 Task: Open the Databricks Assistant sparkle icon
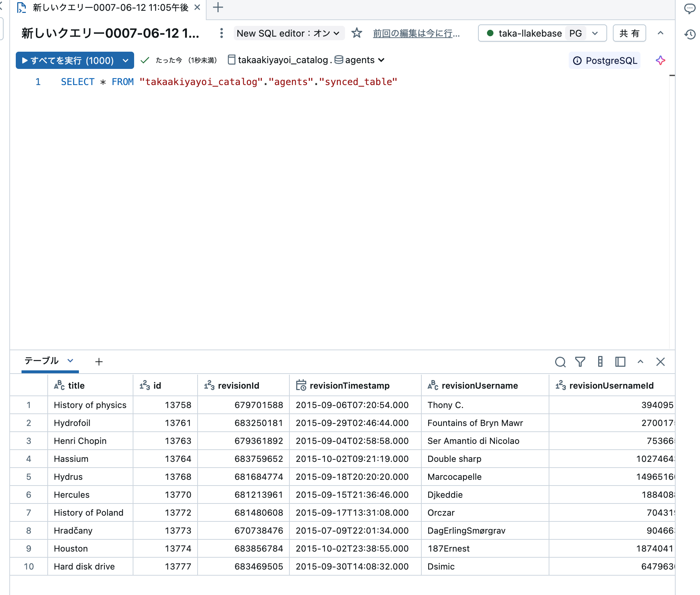point(660,60)
